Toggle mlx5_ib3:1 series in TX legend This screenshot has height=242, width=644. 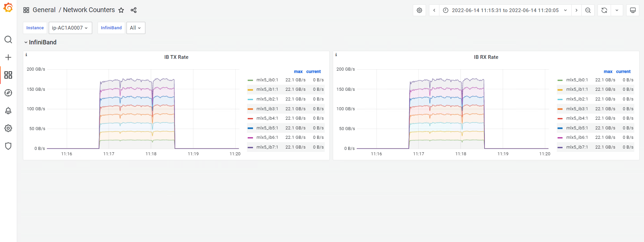(x=267, y=109)
